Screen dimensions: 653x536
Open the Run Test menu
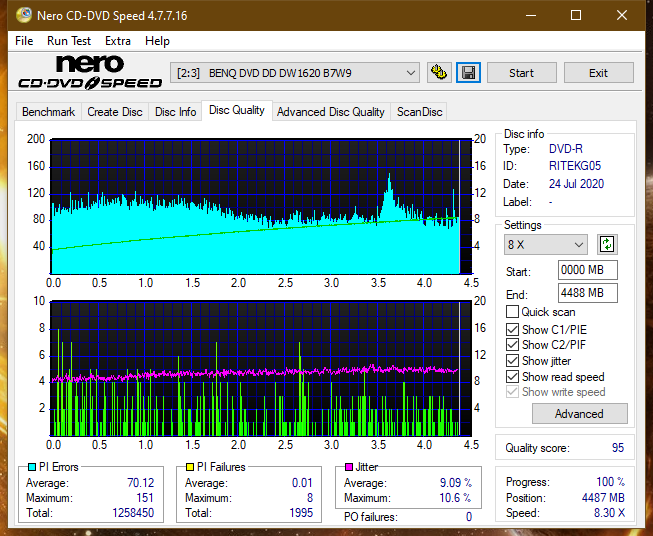[x=69, y=41]
